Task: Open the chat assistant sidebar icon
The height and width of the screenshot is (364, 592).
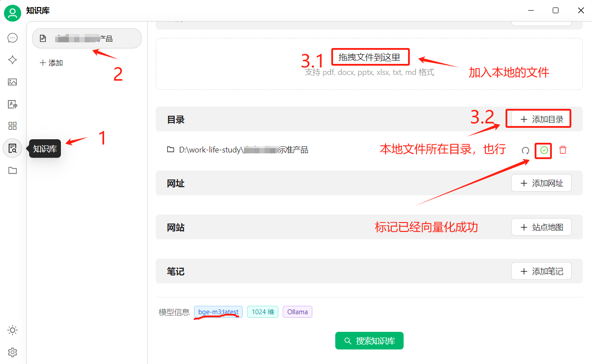Action: click(12, 38)
